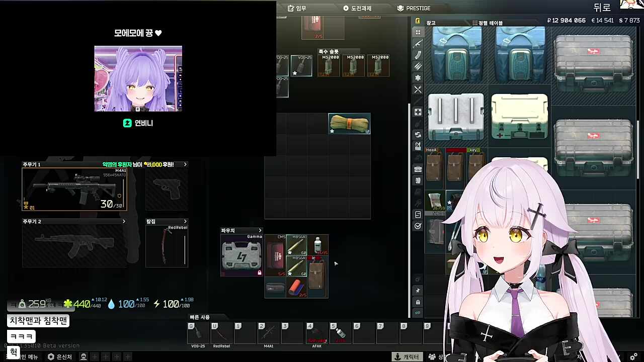
Task: Open the 도전과제 tab
Action: point(357,8)
